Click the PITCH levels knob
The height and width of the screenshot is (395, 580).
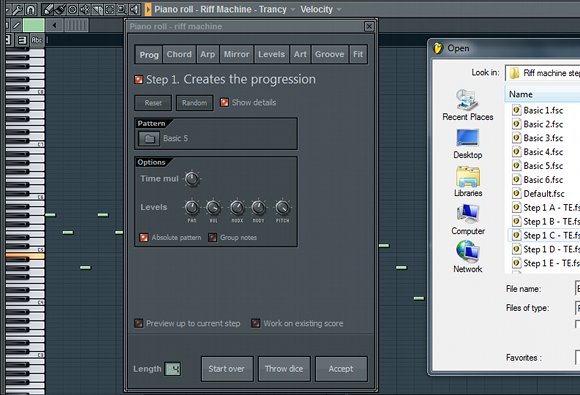click(x=283, y=208)
